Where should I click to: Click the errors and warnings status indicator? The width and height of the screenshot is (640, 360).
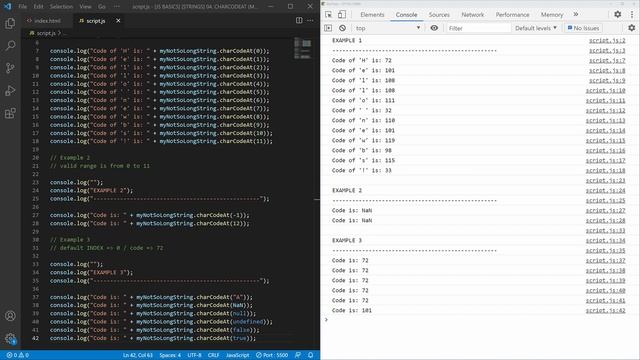point(18,355)
